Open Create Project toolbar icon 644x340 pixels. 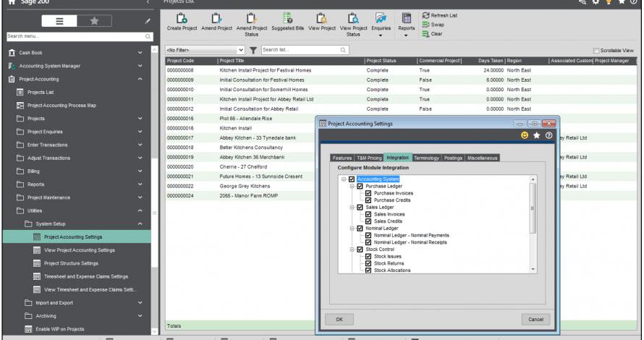click(x=182, y=22)
